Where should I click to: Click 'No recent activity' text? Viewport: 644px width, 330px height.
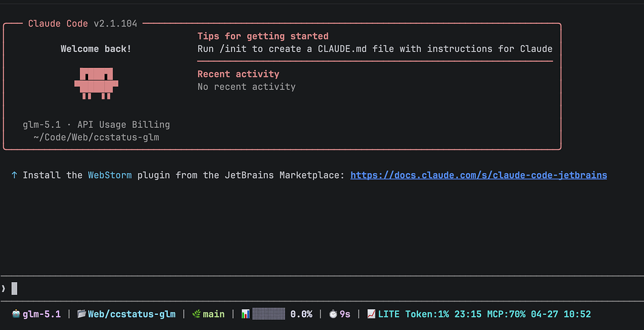pos(247,87)
